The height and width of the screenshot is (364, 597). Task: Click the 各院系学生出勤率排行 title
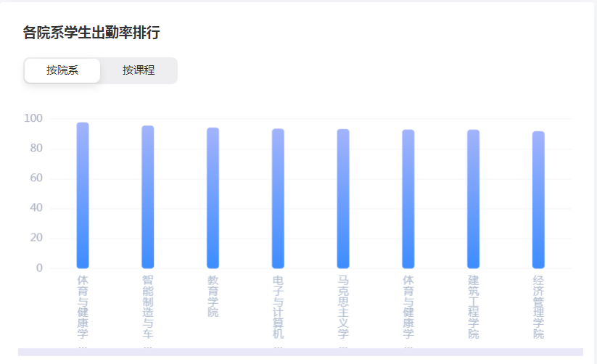point(91,33)
